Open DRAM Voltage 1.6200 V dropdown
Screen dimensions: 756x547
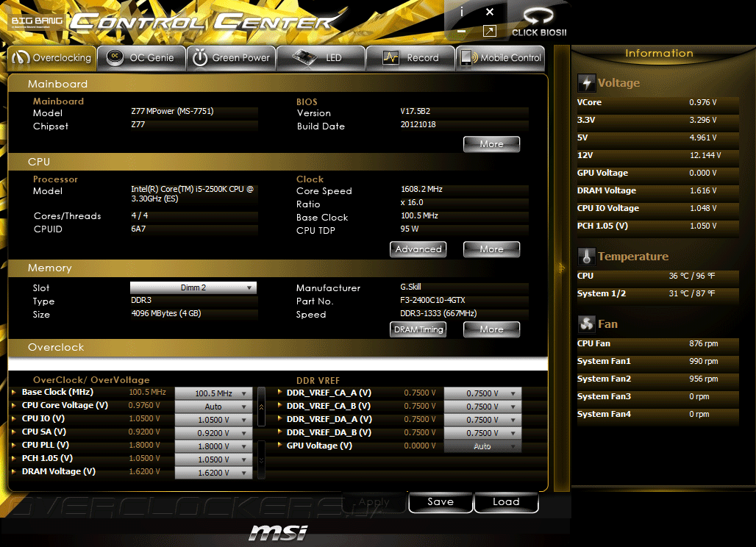213,473
